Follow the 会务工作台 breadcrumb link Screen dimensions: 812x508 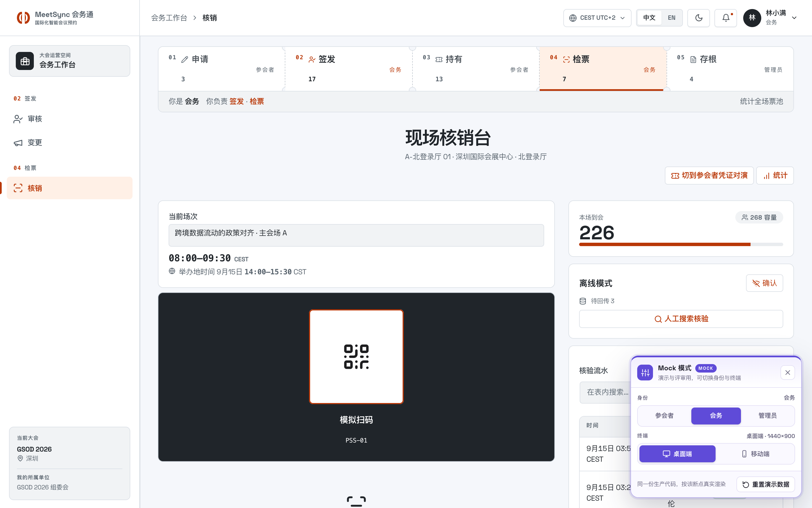pyautogui.click(x=169, y=18)
